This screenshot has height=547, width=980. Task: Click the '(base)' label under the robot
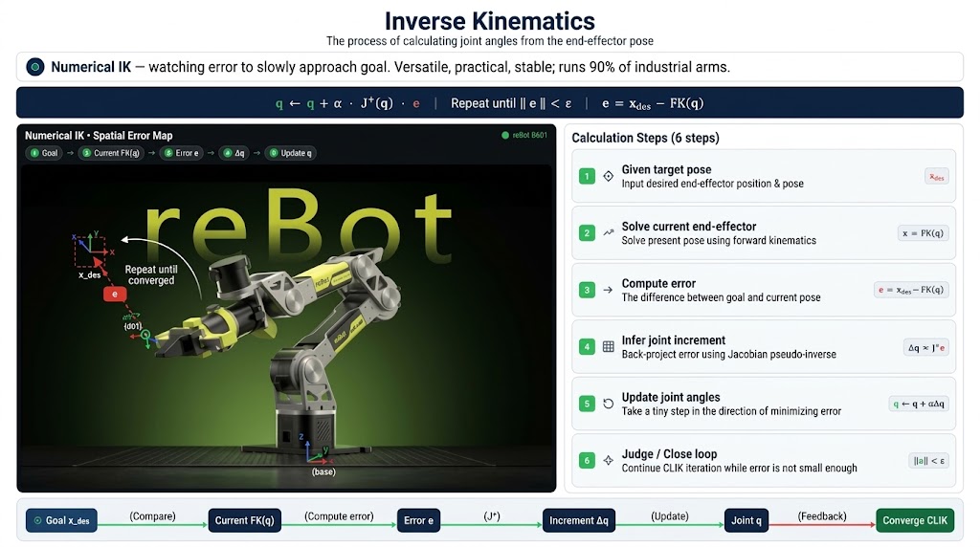323,472
